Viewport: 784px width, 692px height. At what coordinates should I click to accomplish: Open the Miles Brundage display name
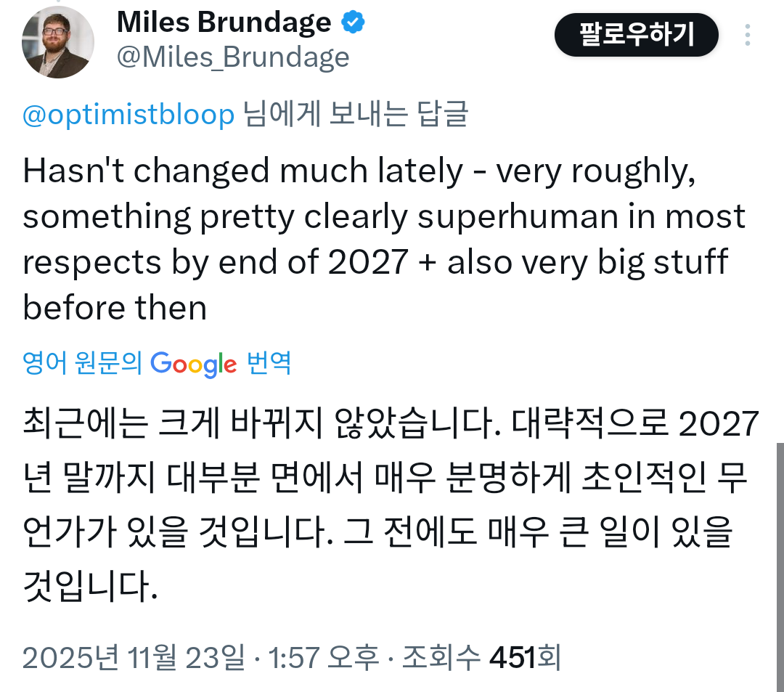pos(224,23)
